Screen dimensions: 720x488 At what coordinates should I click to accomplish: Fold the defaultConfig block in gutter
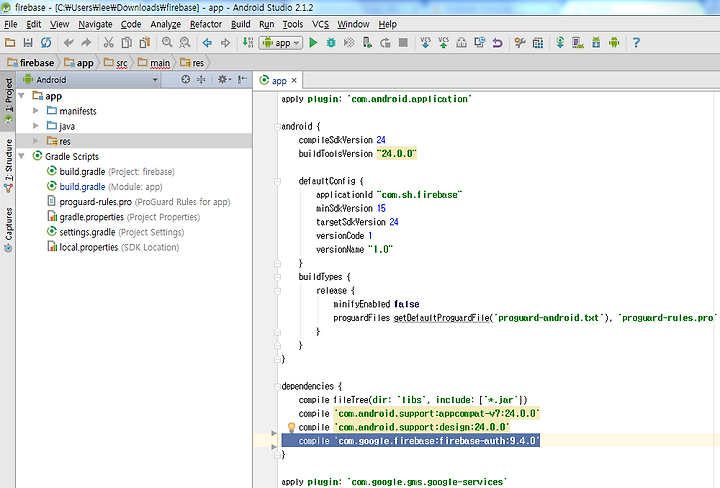pos(276,181)
